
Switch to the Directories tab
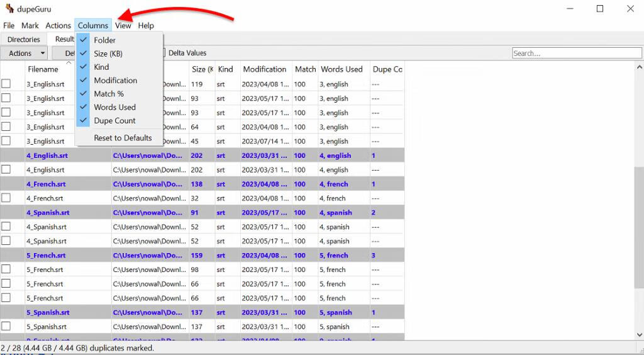tap(23, 40)
